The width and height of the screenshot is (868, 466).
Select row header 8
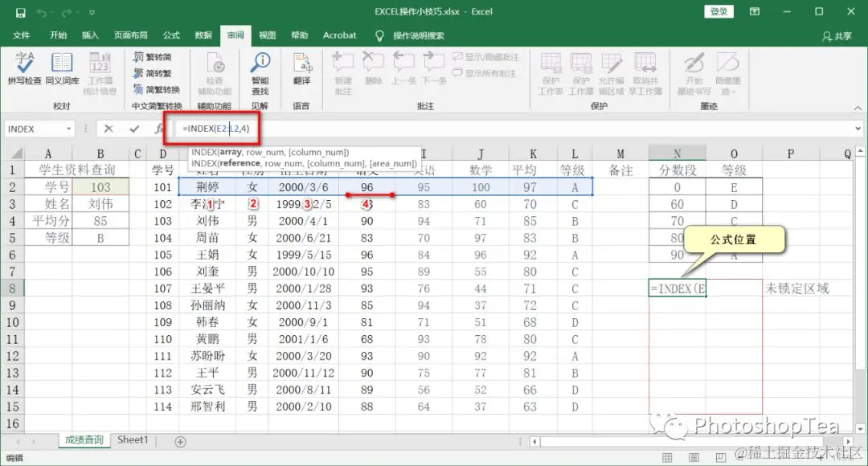(x=12, y=288)
